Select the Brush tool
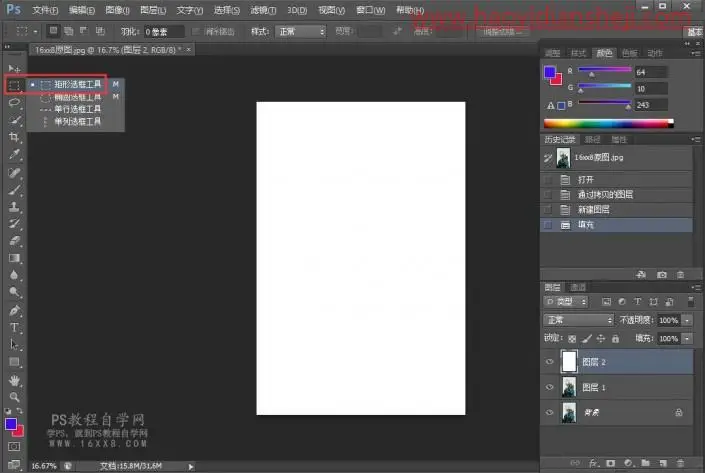The image size is (705, 473). coord(14,190)
